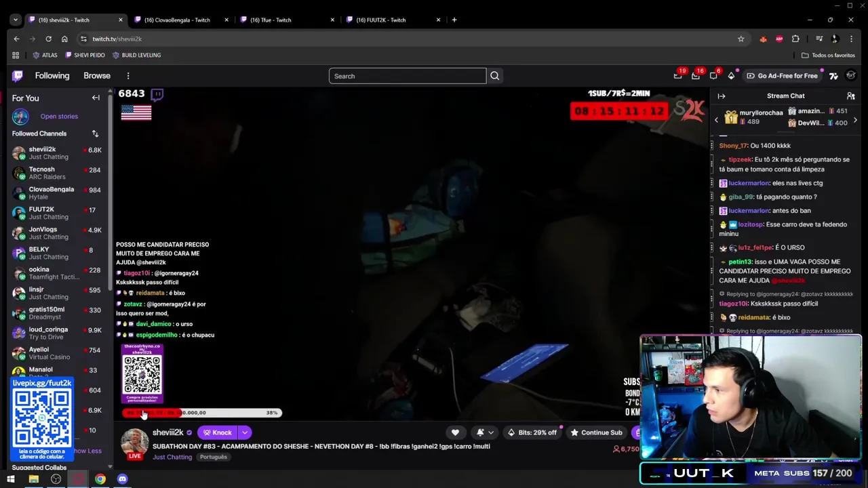Open Todos os favoritos bookmarks folder

point(828,55)
